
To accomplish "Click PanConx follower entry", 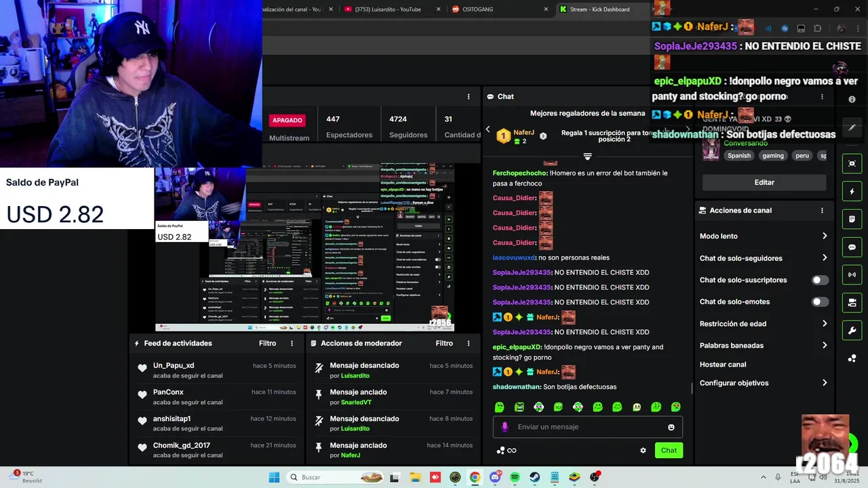I will [168, 392].
